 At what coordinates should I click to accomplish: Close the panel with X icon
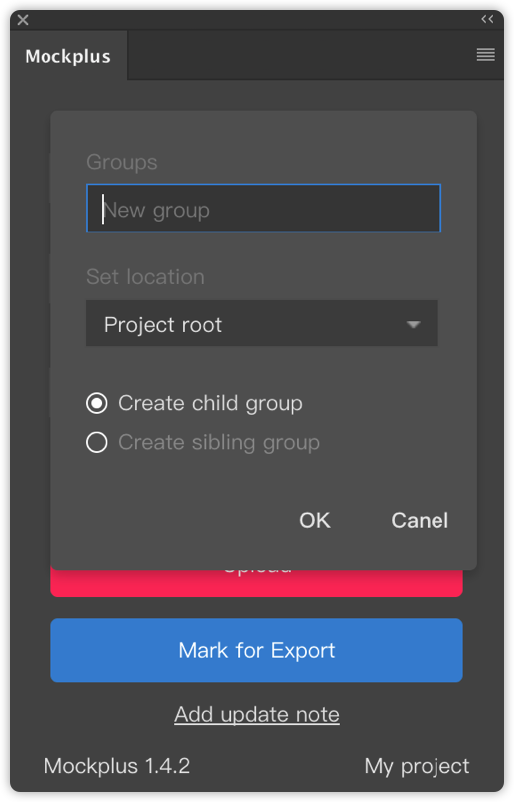click(23, 20)
